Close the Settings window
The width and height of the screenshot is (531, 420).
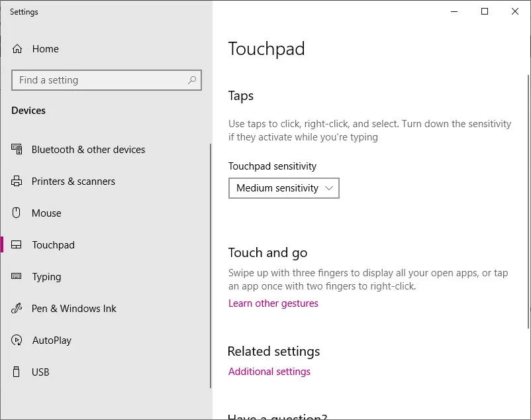point(514,11)
